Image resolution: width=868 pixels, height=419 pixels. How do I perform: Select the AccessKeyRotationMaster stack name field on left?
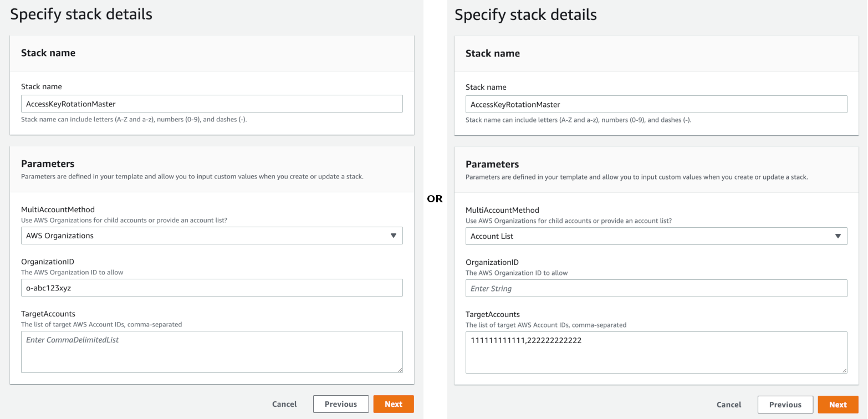[212, 104]
